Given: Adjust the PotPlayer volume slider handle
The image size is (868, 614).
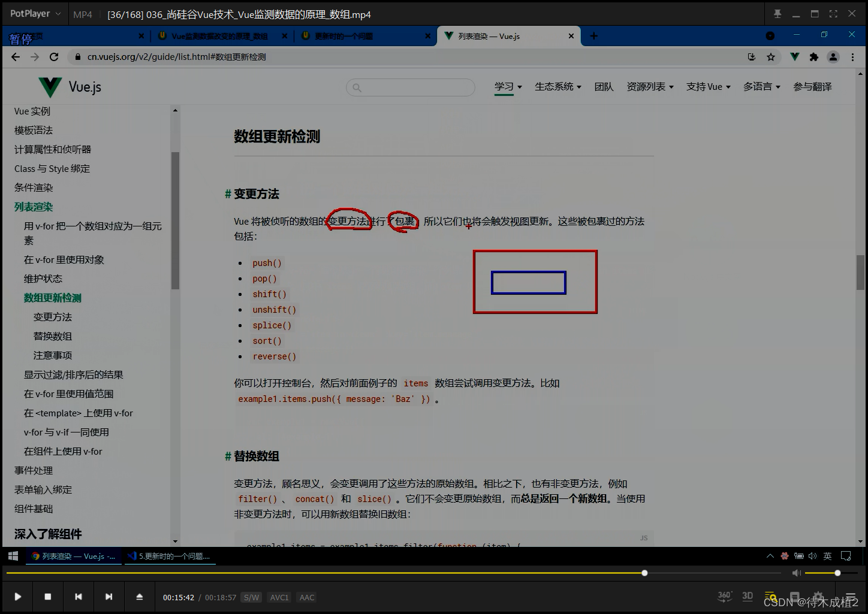Looking at the screenshot, I should [x=837, y=573].
